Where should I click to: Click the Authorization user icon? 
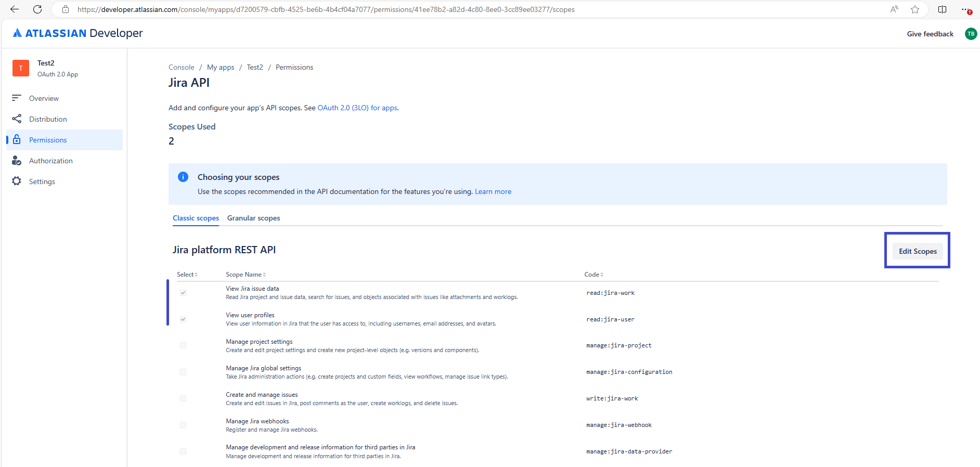pos(17,161)
